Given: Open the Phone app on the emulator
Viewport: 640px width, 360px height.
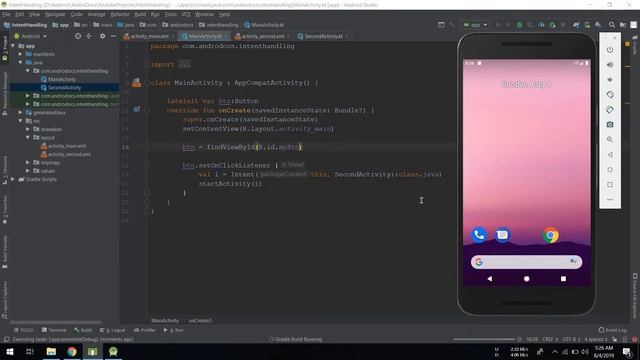Looking at the screenshot, I should click(x=479, y=235).
